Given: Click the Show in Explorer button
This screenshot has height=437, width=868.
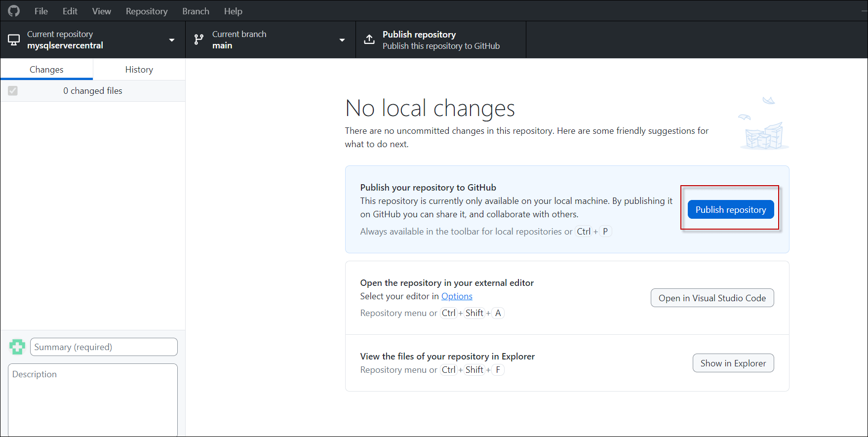Looking at the screenshot, I should (x=733, y=363).
